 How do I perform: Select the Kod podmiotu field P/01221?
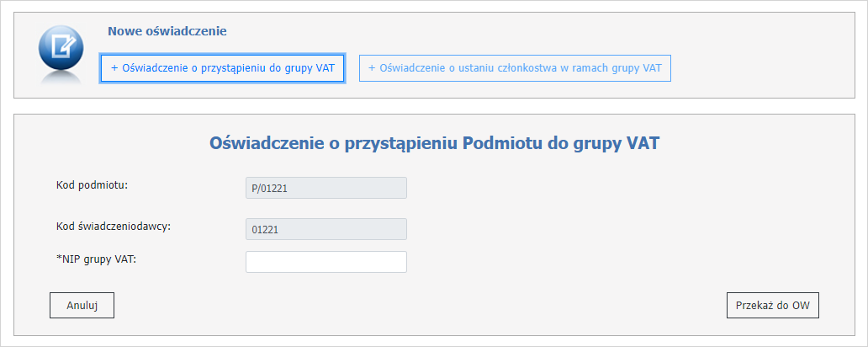(x=325, y=188)
